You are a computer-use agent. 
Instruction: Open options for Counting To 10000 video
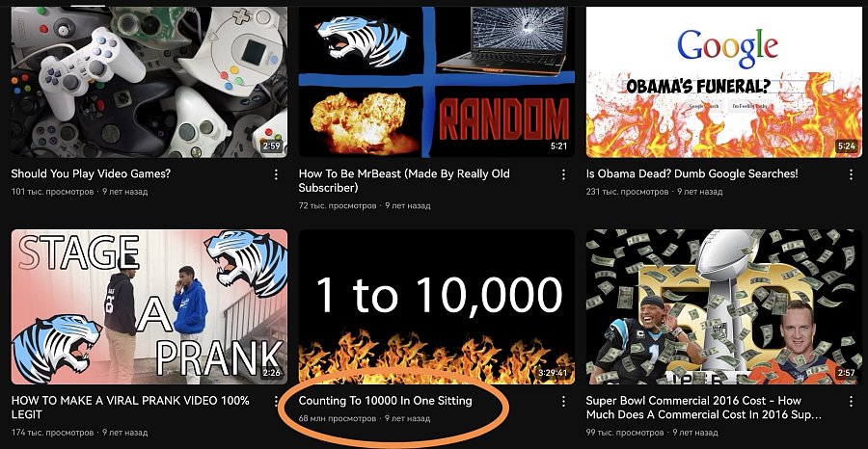563,402
